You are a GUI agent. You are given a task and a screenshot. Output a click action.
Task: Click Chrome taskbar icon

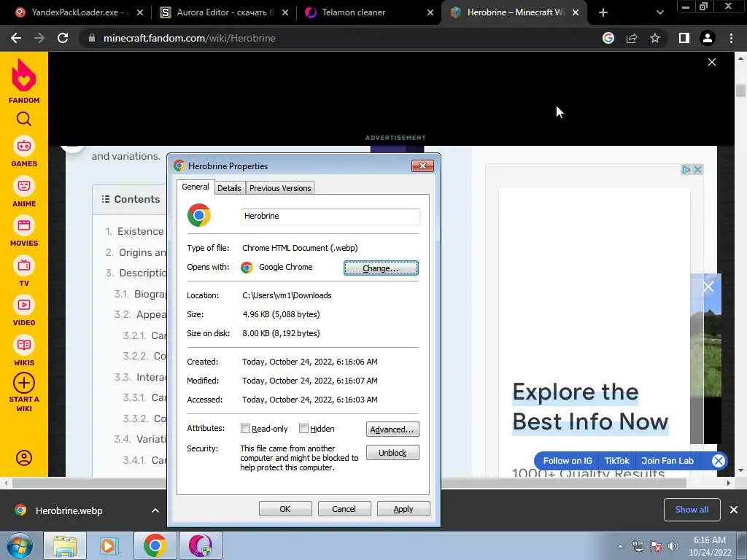[155, 545]
